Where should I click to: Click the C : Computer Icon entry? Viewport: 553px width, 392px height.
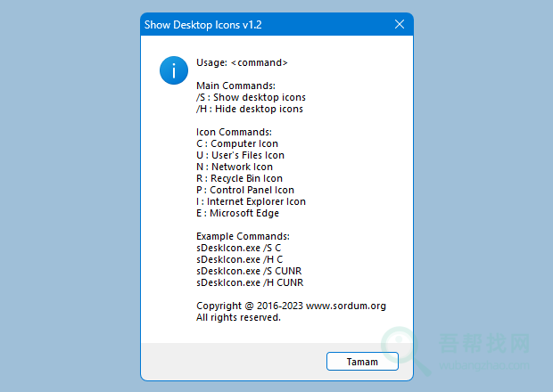pos(237,143)
